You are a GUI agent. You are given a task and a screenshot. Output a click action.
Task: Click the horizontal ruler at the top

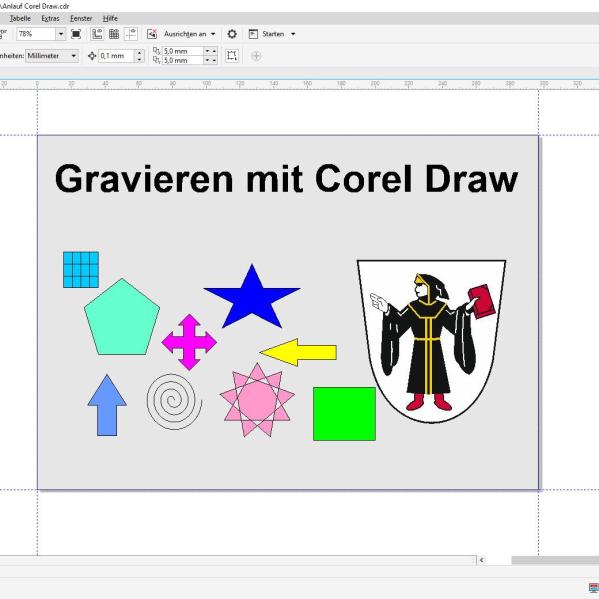pos(300,85)
